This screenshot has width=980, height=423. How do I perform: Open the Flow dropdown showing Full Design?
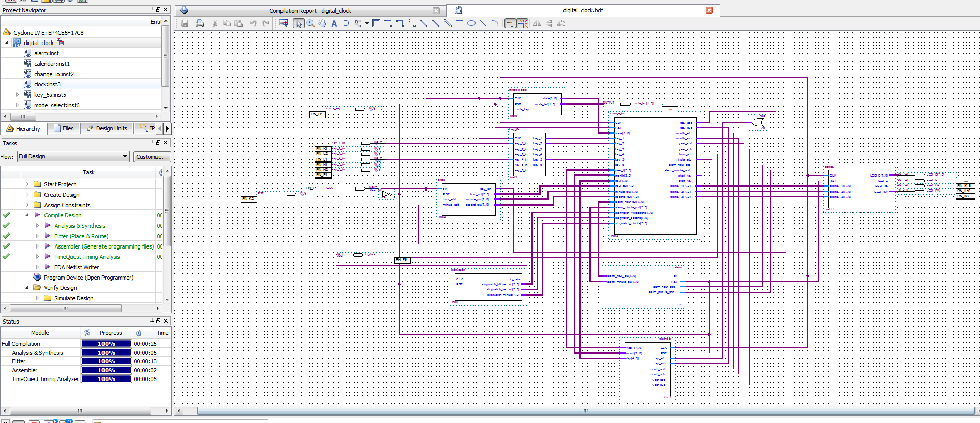click(73, 156)
